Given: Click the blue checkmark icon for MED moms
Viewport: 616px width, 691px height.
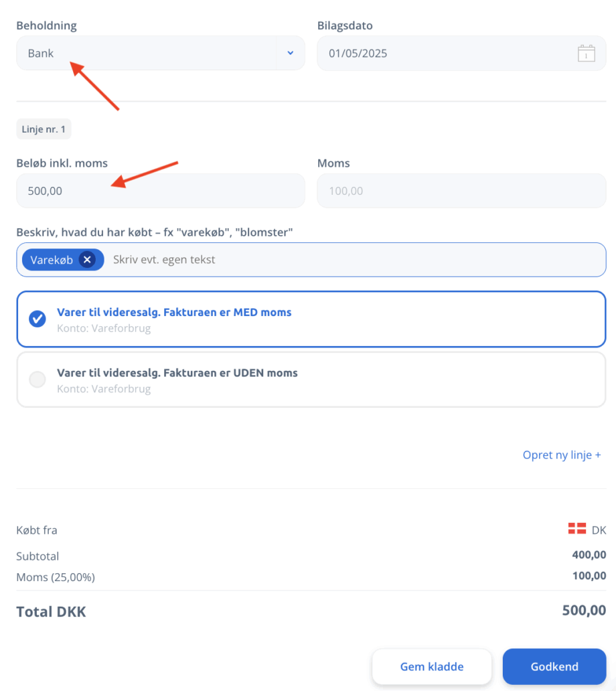Looking at the screenshot, I should [37, 319].
